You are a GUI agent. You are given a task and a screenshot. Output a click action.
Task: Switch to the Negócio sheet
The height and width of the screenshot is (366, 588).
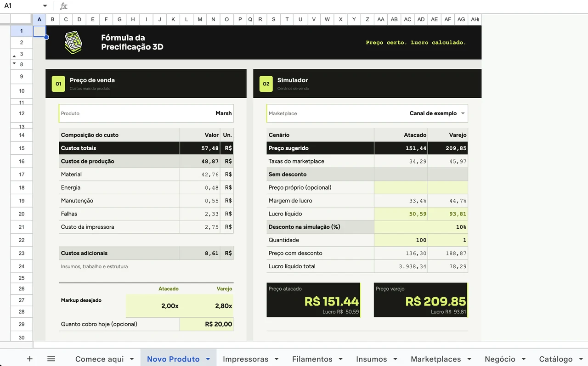(x=500, y=359)
